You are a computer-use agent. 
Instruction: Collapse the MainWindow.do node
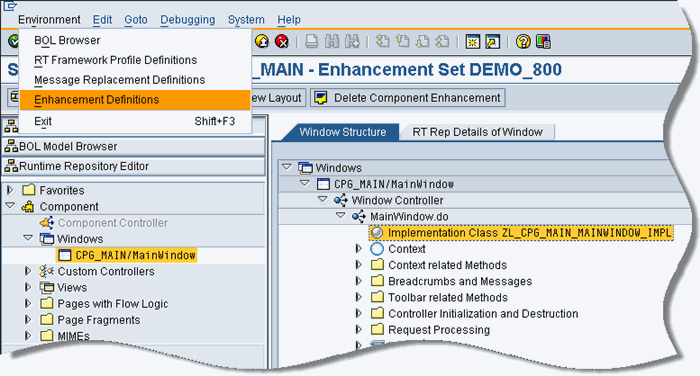click(341, 216)
